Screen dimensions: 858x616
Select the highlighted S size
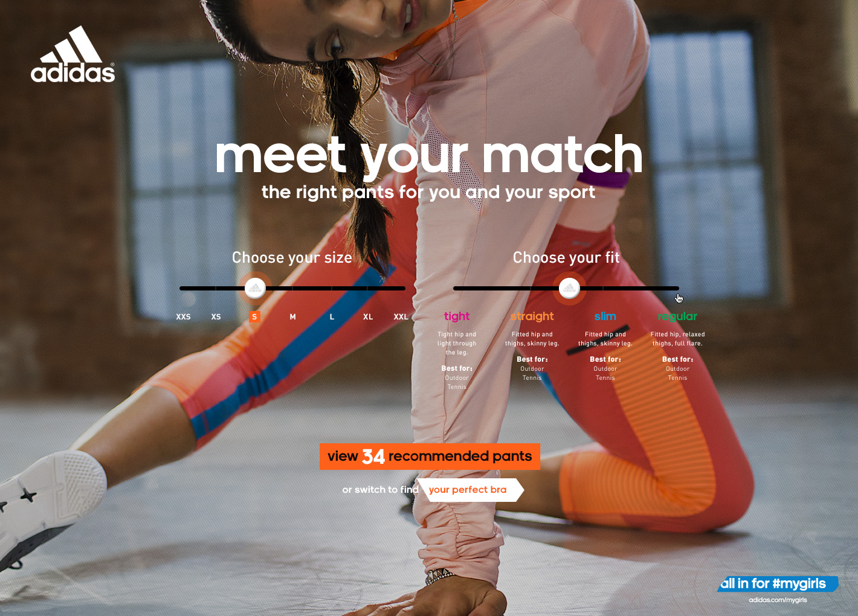(x=254, y=316)
